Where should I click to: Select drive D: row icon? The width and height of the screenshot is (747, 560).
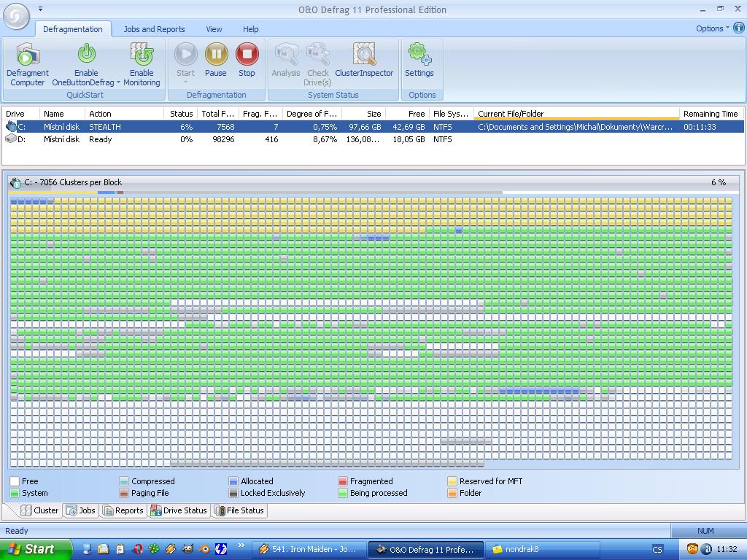point(11,139)
